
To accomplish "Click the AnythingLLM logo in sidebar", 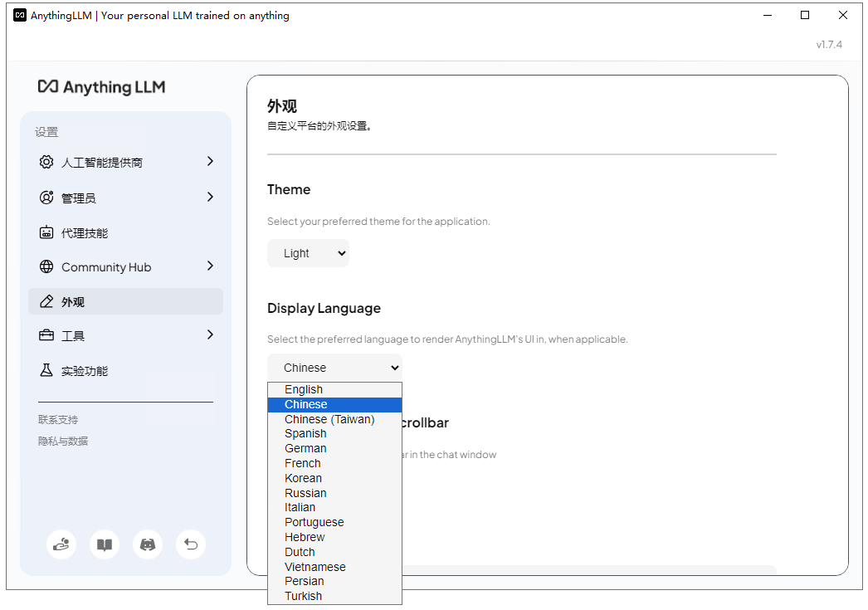I will (101, 87).
